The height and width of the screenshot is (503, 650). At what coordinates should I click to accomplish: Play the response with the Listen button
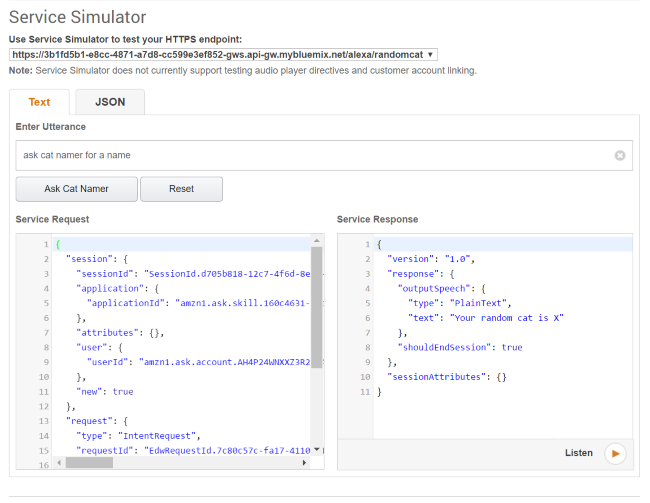coord(615,453)
